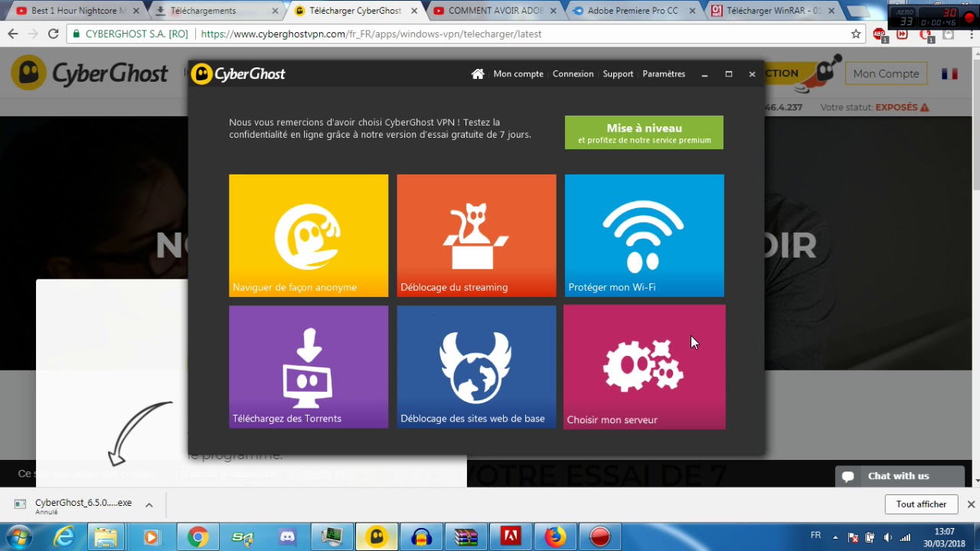
Task: Open the Choisir mon serveur tile
Action: coord(644,367)
